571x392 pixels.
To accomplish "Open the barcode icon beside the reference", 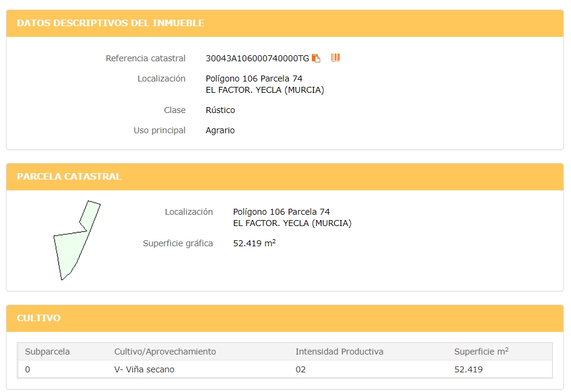I will [x=335, y=58].
